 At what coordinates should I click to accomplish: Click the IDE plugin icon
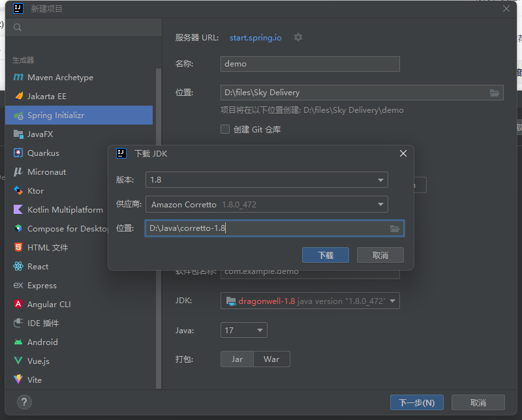click(18, 323)
